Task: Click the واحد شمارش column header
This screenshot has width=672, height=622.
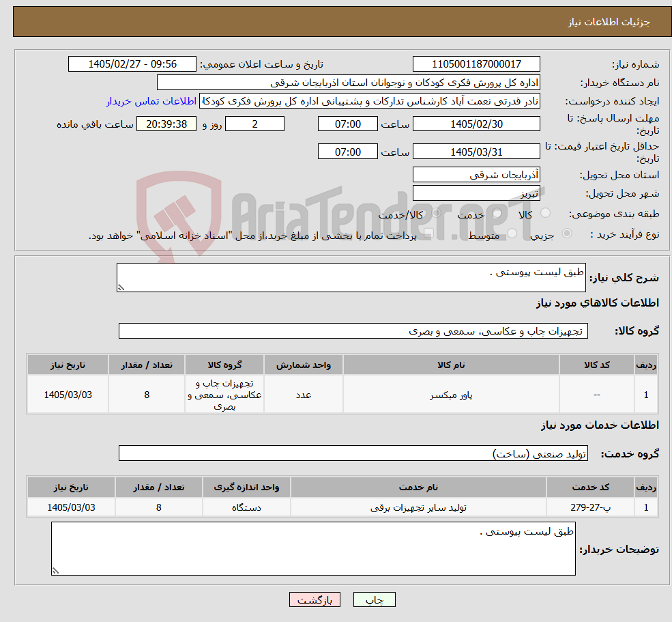Action: (x=303, y=365)
